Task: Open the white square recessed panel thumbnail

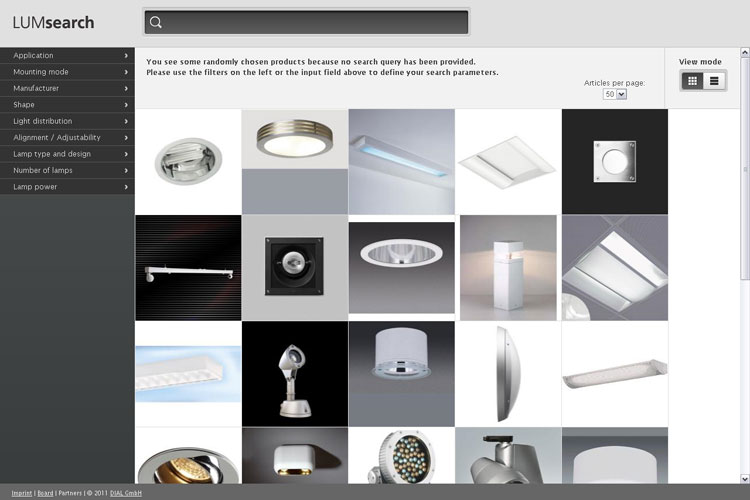Action: coord(508,161)
